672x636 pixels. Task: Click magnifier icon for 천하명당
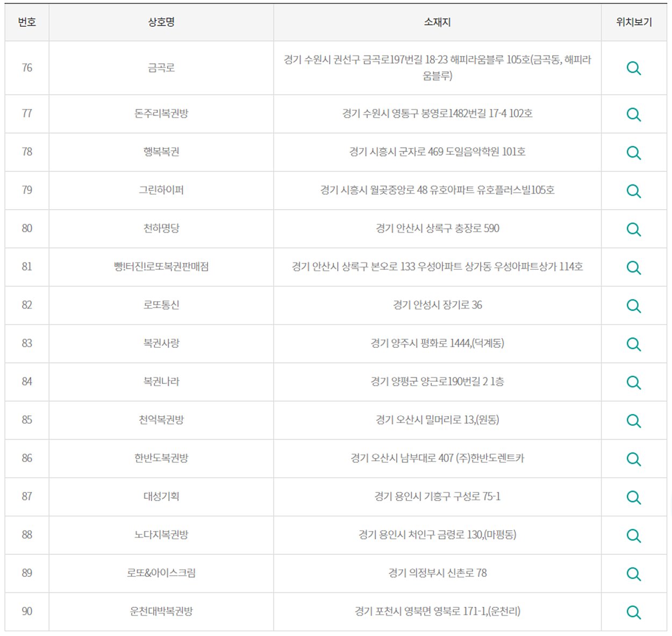(634, 229)
